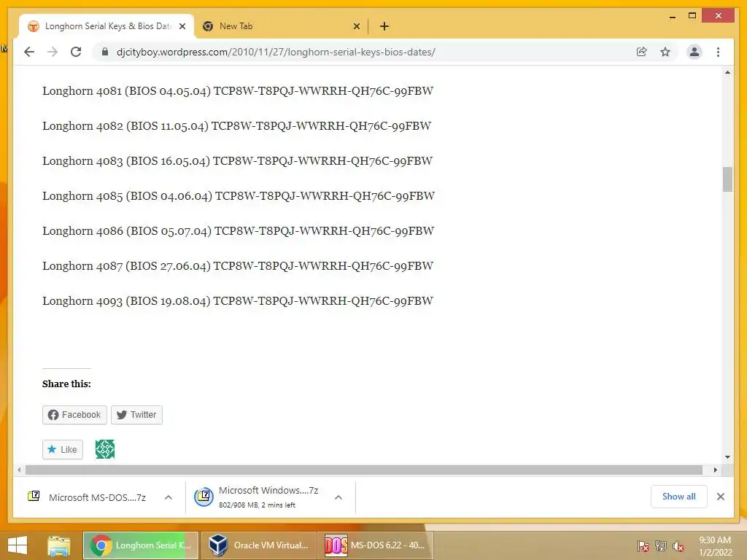Click the vertical scrollbar thumb

[727, 179]
